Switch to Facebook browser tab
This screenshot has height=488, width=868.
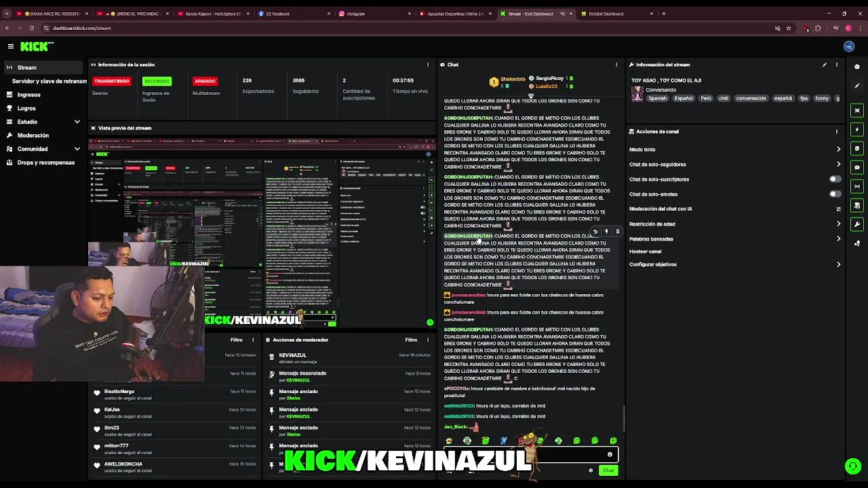294,14
